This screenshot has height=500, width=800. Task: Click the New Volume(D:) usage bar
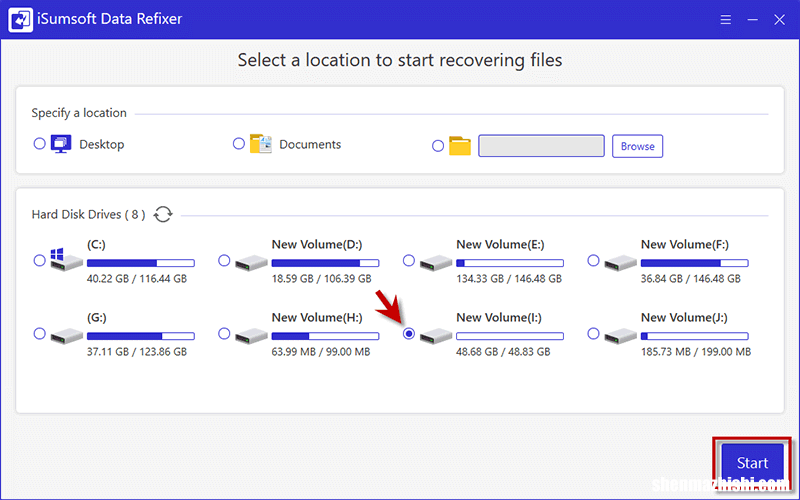326,263
